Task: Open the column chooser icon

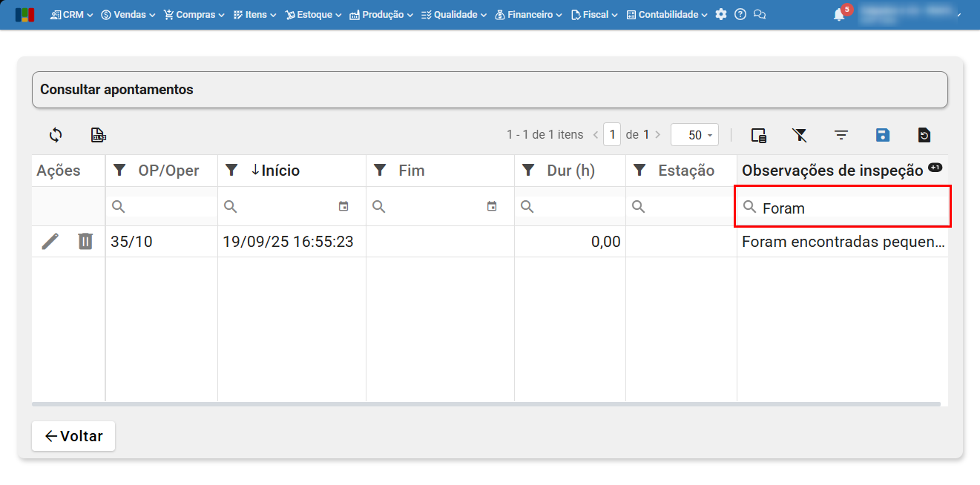Action: pyautogui.click(x=758, y=135)
